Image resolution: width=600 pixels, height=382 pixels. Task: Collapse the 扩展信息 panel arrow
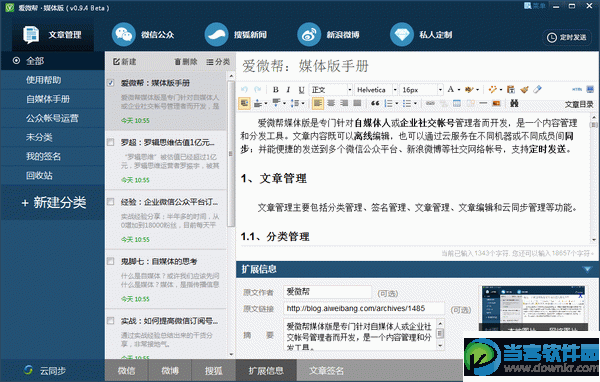[x=587, y=269]
